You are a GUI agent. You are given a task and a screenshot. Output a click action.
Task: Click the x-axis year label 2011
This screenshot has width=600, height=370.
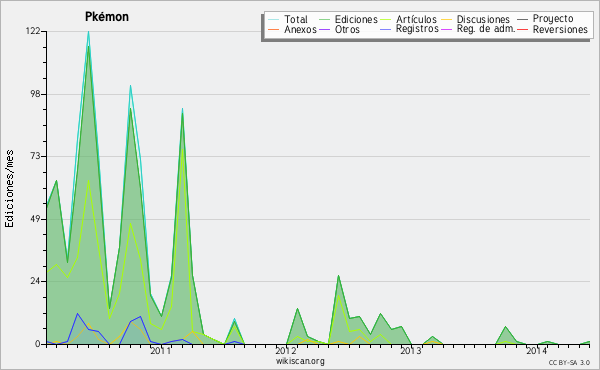160,350
